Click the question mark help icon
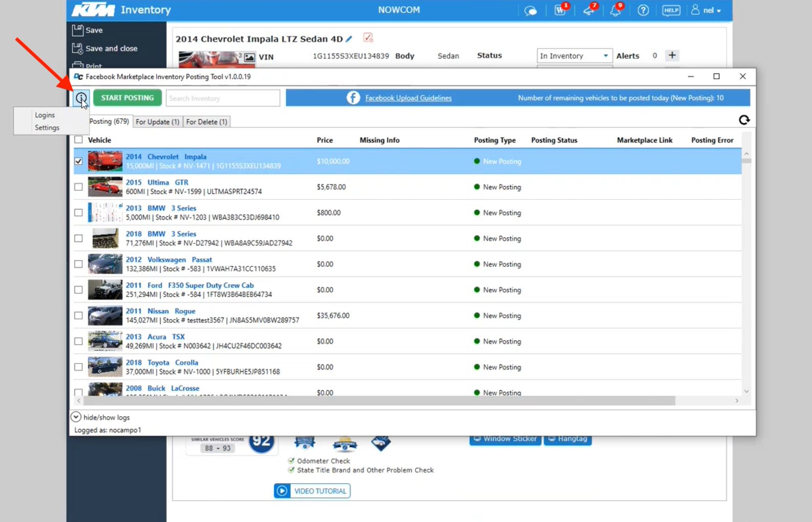 643,10
